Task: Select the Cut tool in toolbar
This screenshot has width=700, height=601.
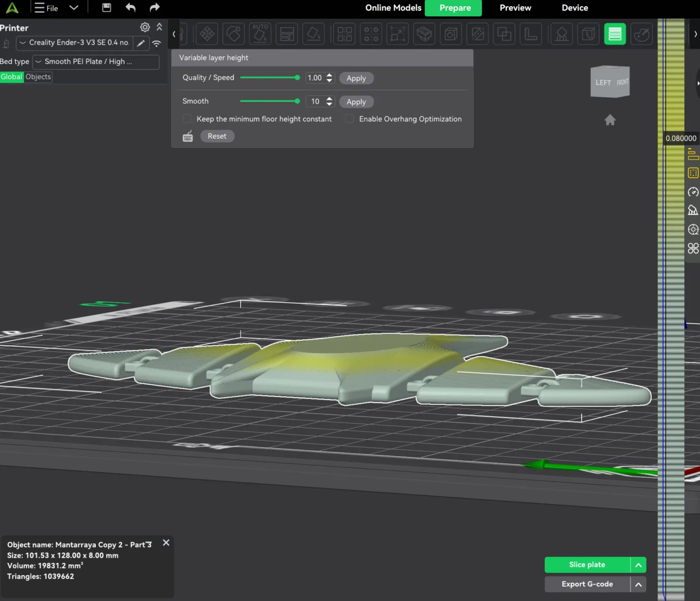Action: pos(424,34)
